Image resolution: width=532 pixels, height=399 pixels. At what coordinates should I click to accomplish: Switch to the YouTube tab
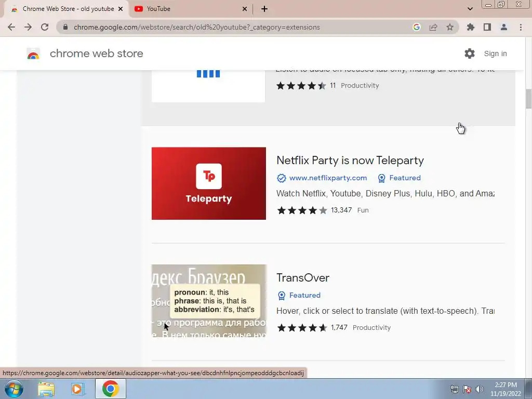pos(190,9)
